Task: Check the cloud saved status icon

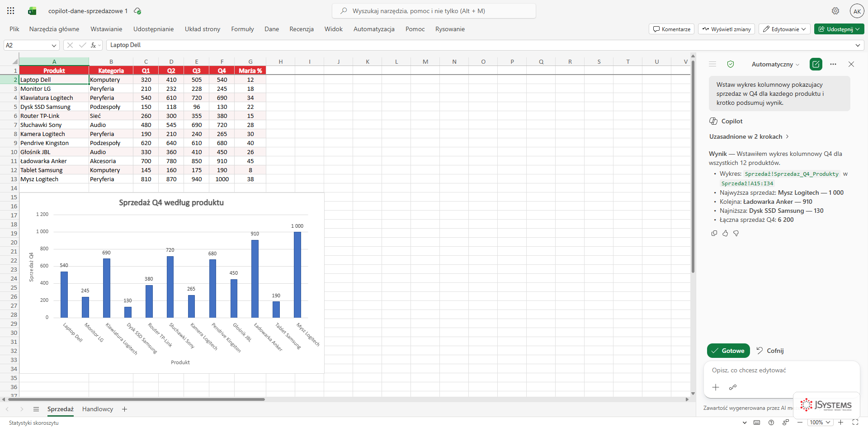Action: (137, 11)
